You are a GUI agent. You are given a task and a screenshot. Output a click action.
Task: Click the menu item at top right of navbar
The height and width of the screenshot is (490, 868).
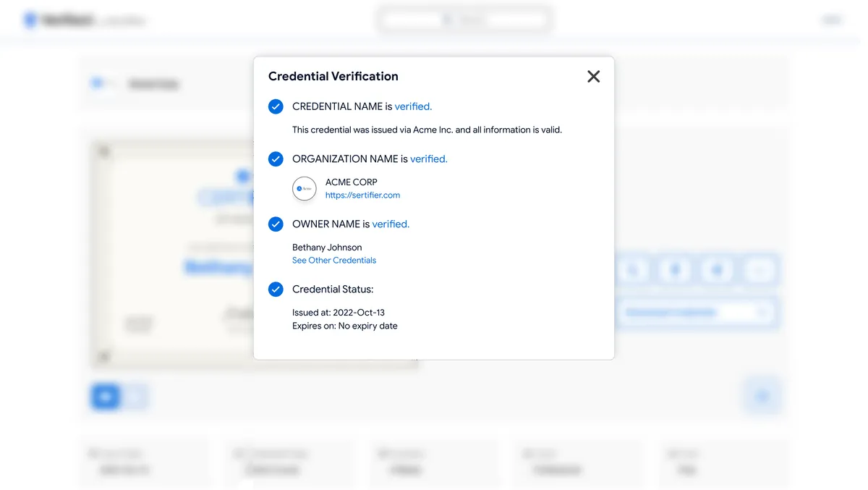coord(830,20)
